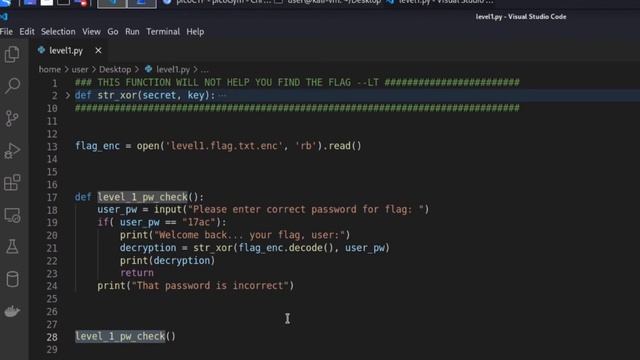
Task: Open the Selection menu
Action: coord(58,31)
